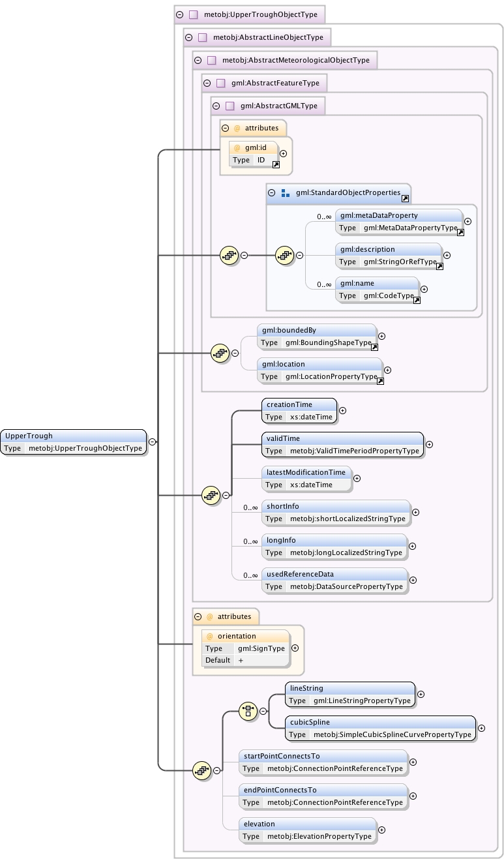The width and height of the screenshot is (504, 859).
Task: Expand the gml:id attribute plus icon
Action: click(x=283, y=153)
